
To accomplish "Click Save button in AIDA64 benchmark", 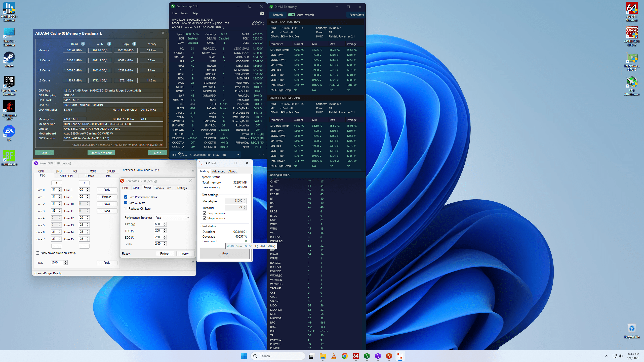I will click(45, 153).
